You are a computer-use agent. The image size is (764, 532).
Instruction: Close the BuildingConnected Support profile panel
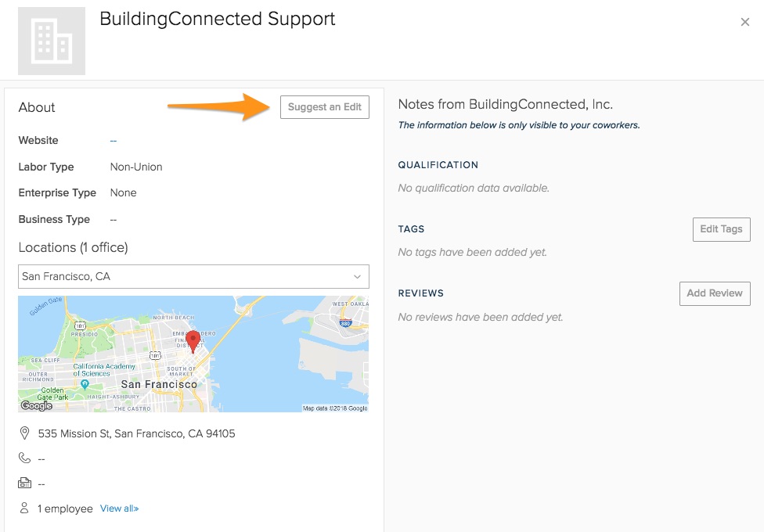tap(745, 23)
